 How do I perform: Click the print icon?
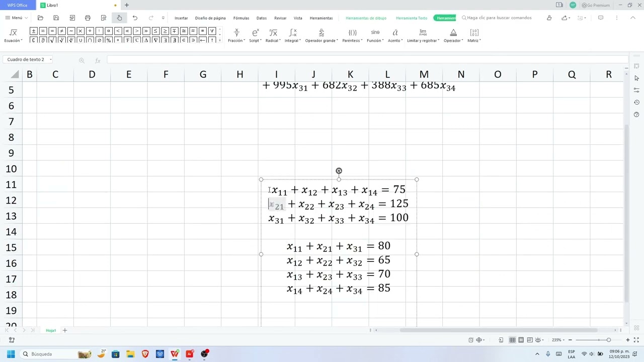[88, 18]
